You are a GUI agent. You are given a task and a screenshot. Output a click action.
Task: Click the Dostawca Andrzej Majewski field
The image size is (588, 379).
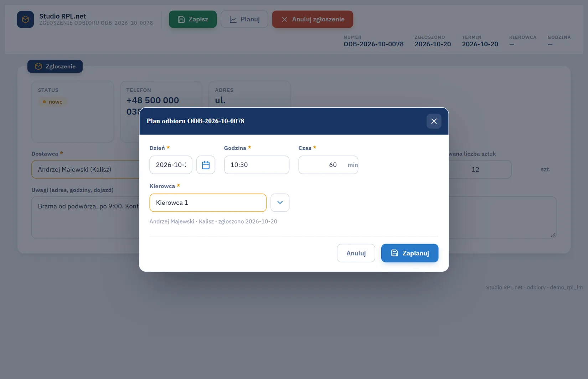[86, 169]
